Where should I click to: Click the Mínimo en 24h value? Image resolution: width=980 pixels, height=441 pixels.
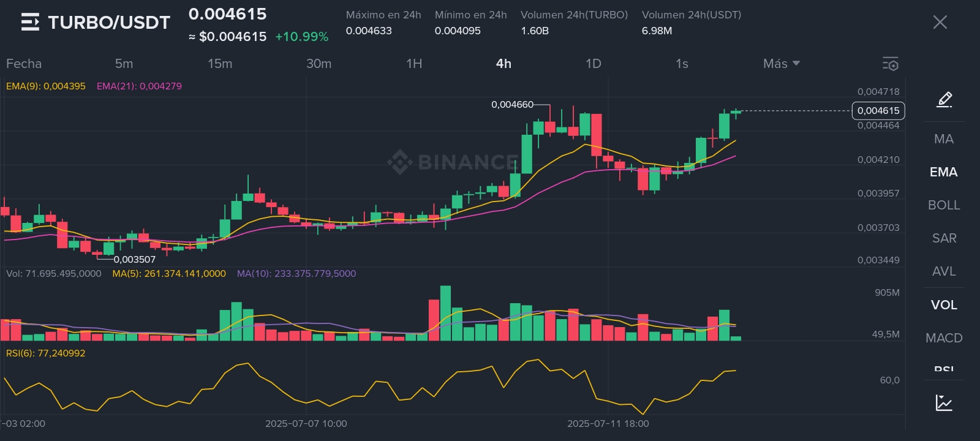click(x=458, y=31)
